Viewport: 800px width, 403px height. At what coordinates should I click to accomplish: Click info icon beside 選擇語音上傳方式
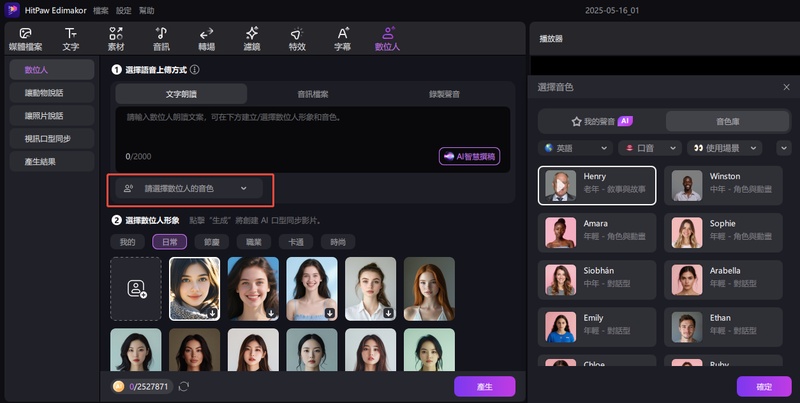pos(194,69)
